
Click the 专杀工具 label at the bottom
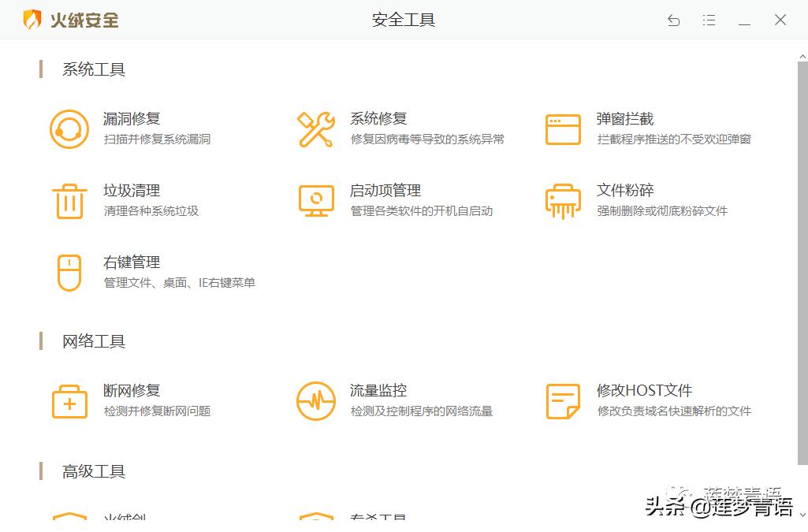click(x=377, y=518)
